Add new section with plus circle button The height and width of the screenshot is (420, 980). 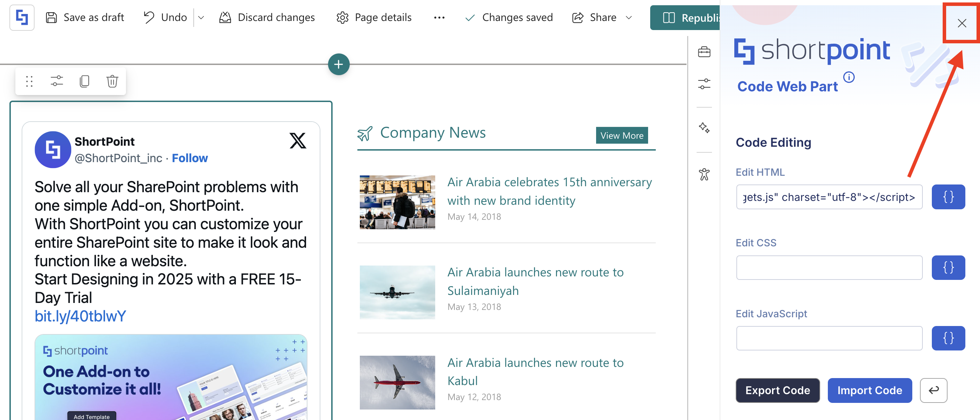coord(338,64)
